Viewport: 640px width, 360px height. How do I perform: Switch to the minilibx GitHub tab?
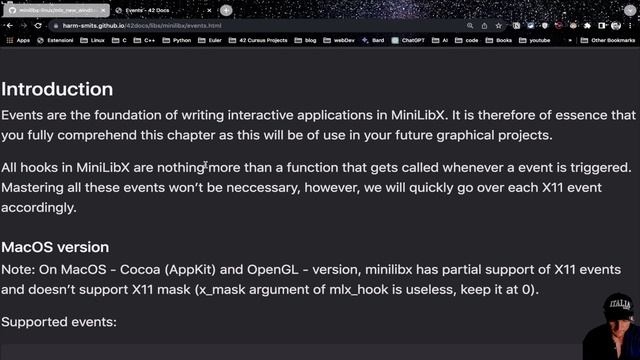pyautogui.click(x=56, y=10)
